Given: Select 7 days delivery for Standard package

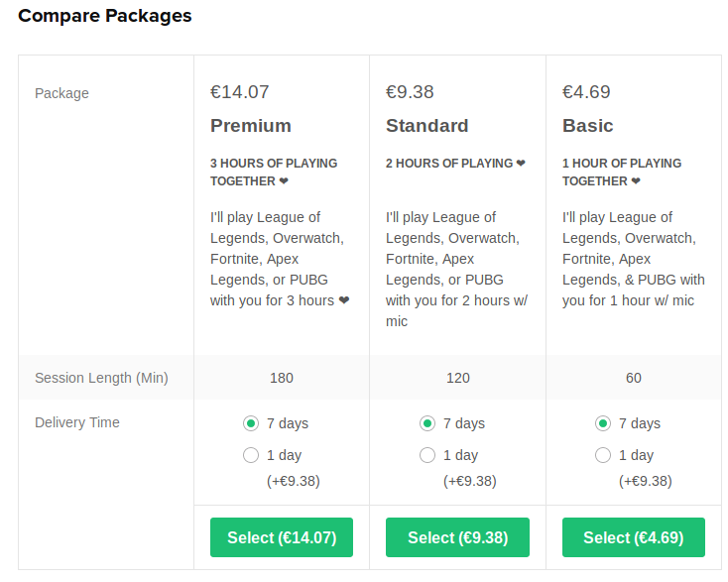Looking at the screenshot, I should point(427,423).
